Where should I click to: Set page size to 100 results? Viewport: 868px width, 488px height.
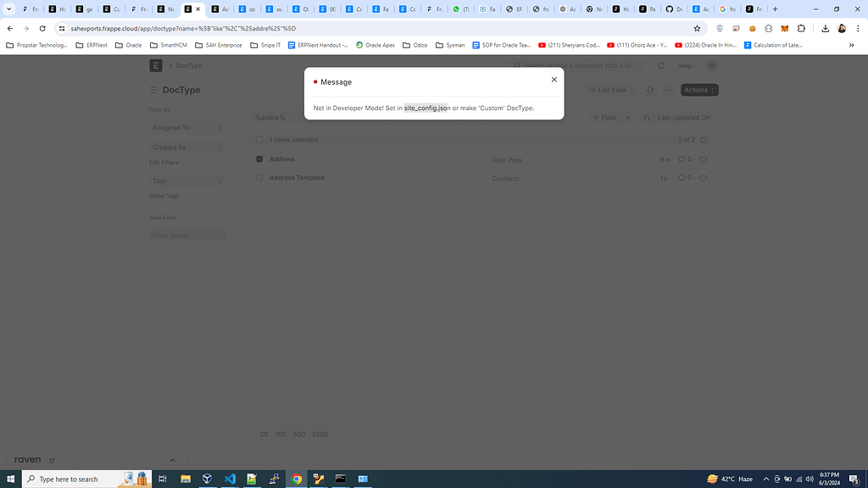pyautogui.click(x=281, y=434)
